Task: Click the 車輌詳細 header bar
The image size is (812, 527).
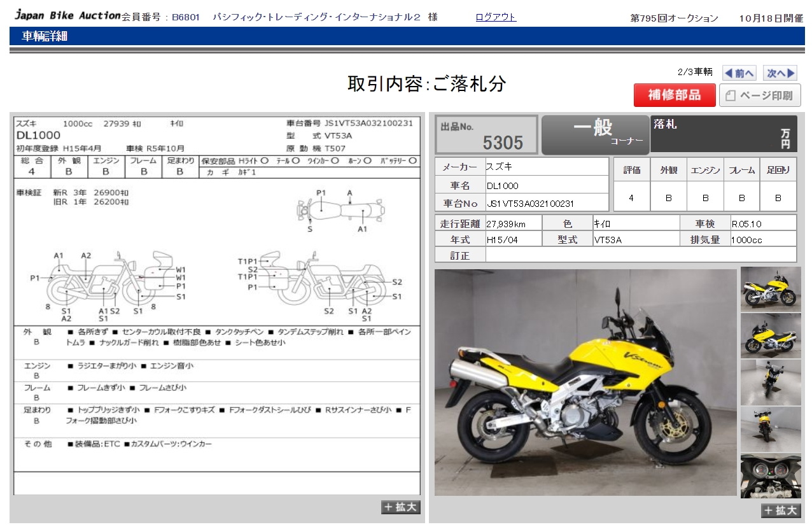Action: coord(407,36)
